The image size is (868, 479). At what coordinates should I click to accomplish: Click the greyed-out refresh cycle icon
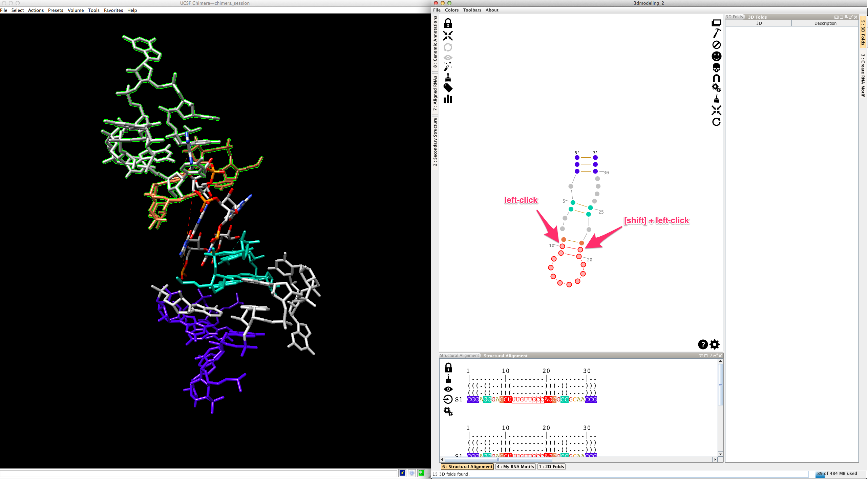[x=448, y=47]
